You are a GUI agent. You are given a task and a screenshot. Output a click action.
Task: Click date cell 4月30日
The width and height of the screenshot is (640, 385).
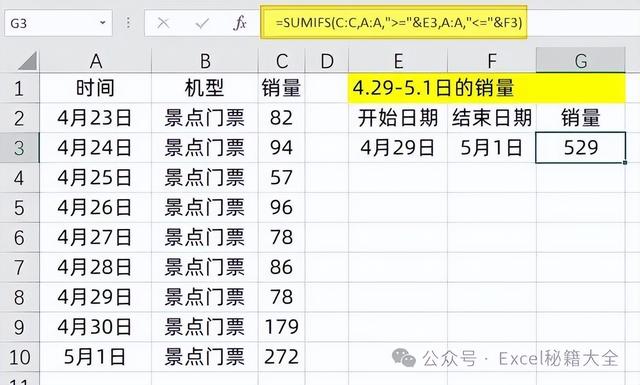pyautogui.click(x=96, y=327)
